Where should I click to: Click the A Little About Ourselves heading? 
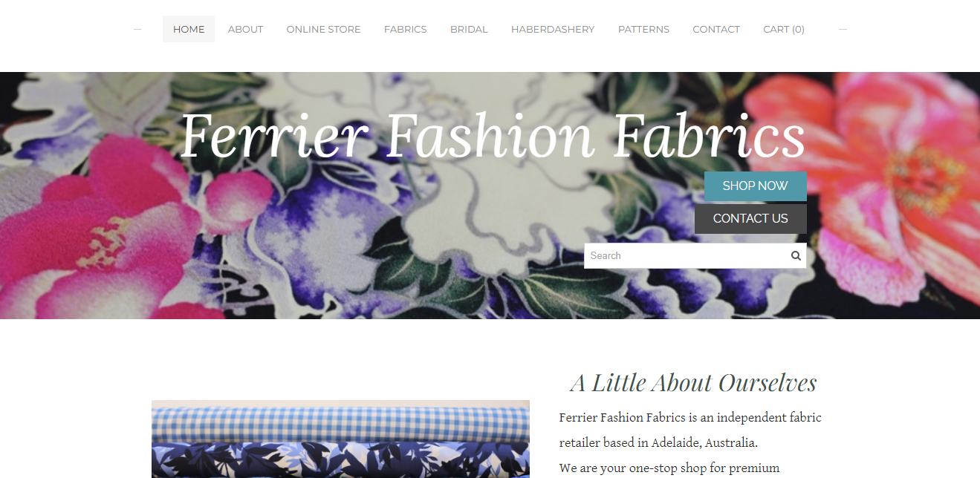(x=693, y=383)
